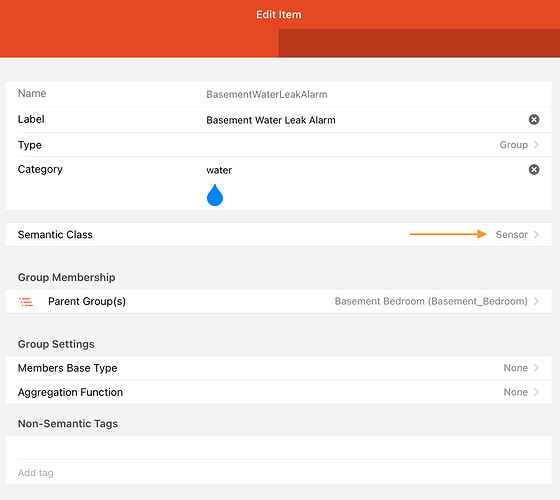
Task: Expand Members Base Type options
Action: [279, 368]
